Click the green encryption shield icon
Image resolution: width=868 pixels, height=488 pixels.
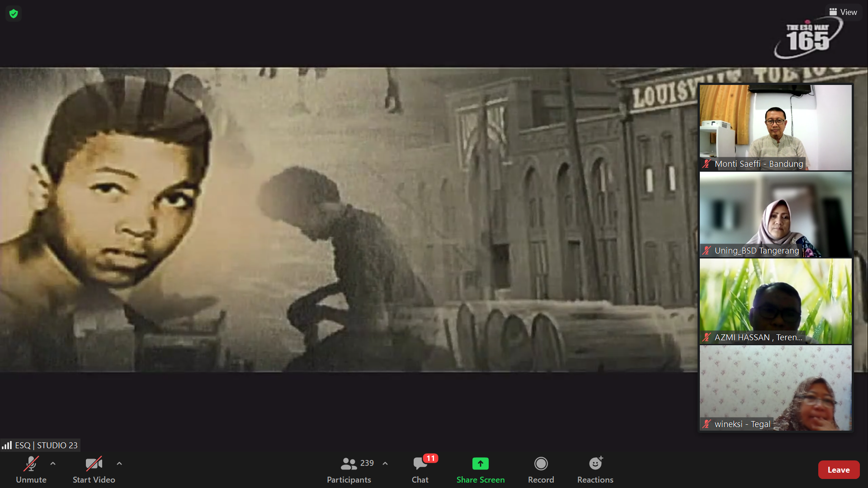pos(14,14)
